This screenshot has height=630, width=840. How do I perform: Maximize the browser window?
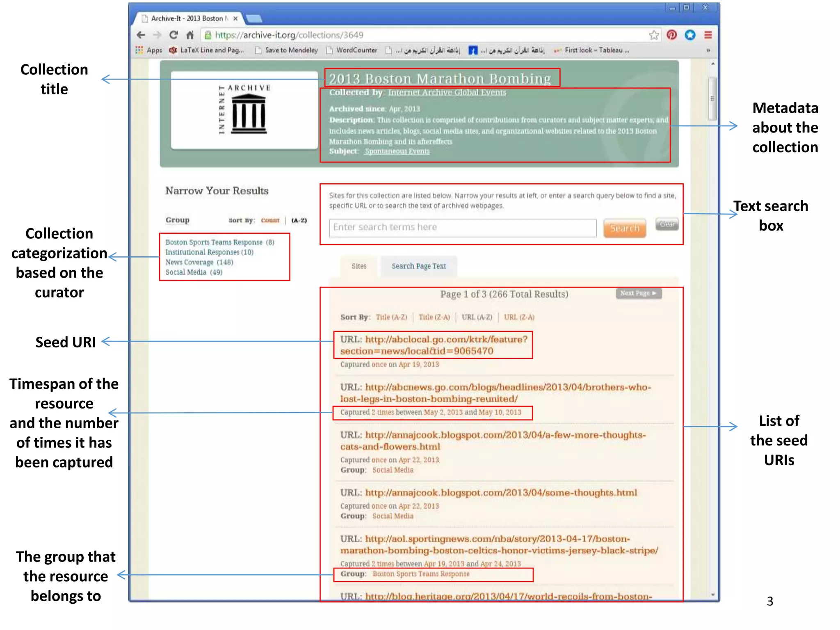point(687,7)
